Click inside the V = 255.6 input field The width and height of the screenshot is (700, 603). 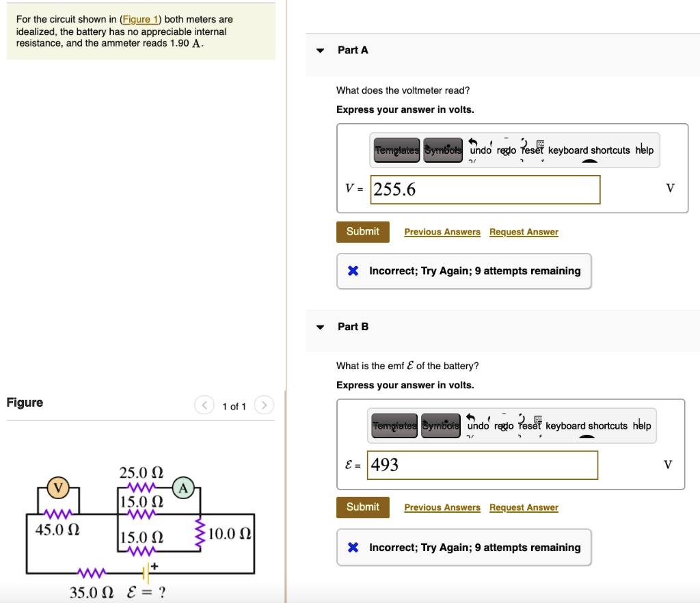point(485,189)
